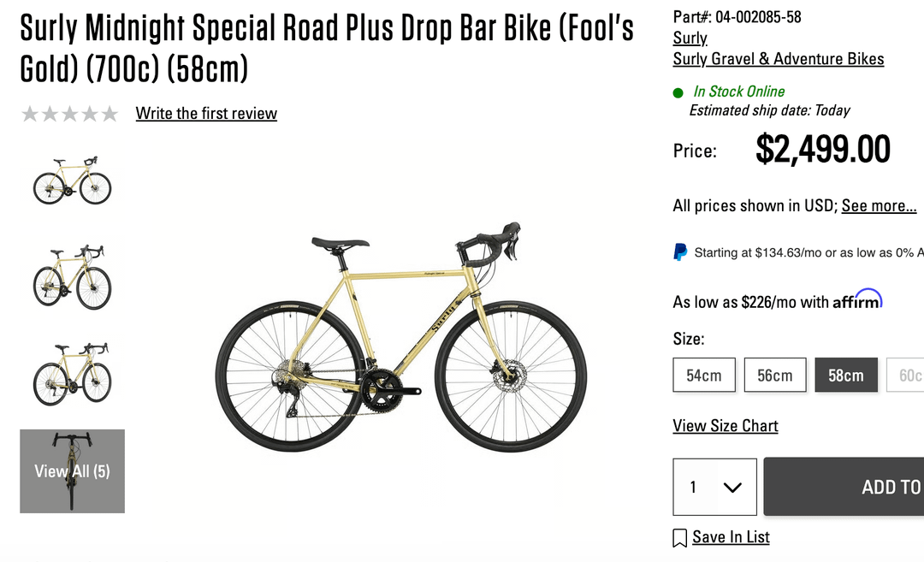The height and width of the screenshot is (562, 924).
Task: Click Write the first review link
Action: tap(206, 114)
